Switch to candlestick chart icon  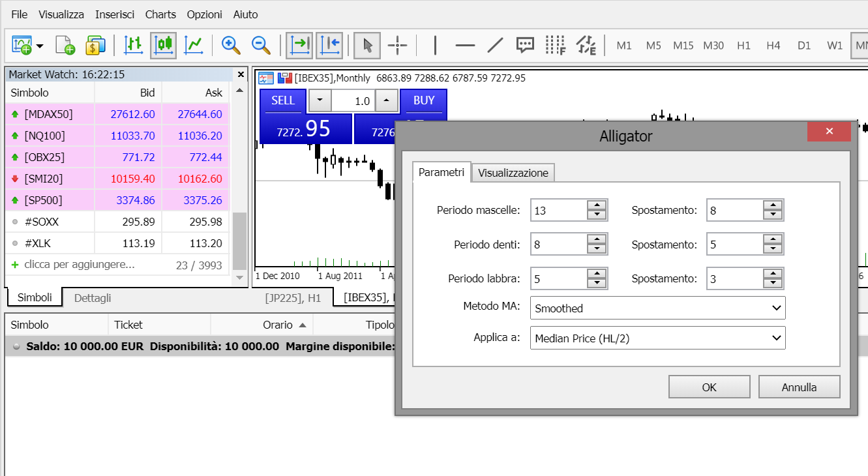pos(164,45)
